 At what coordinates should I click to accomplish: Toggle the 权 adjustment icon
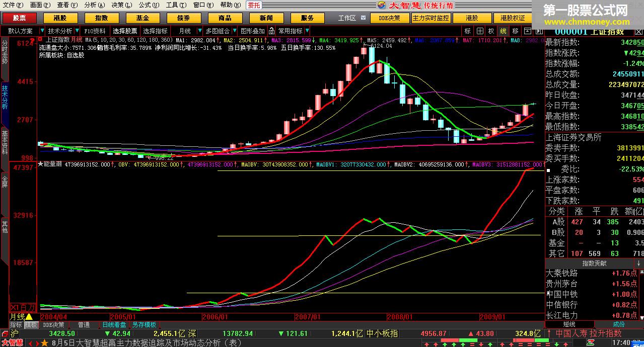click(491, 31)
